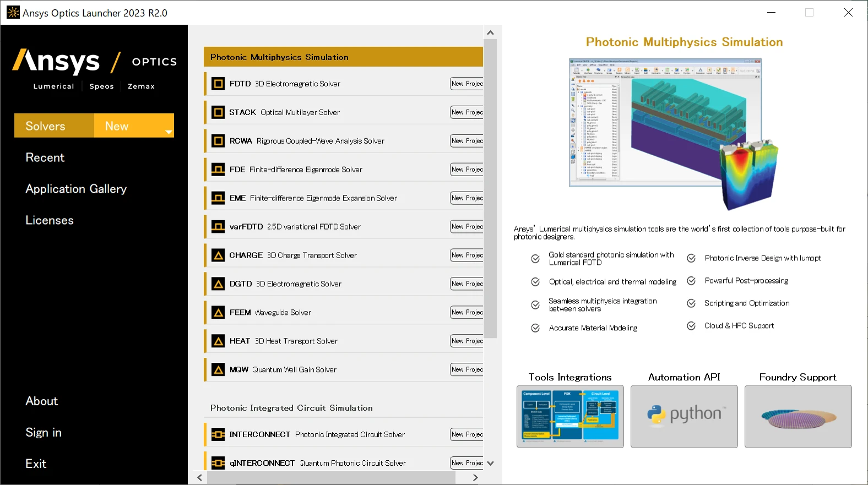Open the Recent menu item
The width and height of the screenshot is (868, 485).
45,157
